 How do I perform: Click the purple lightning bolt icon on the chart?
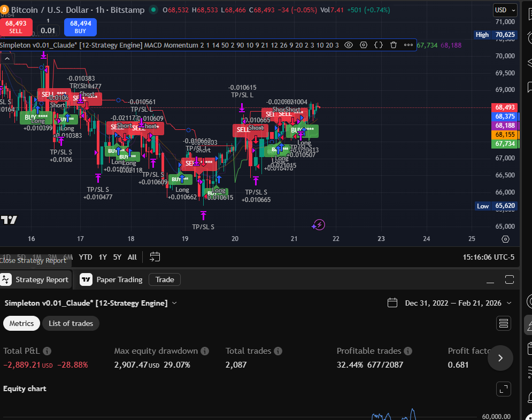[x=319, y=225]
